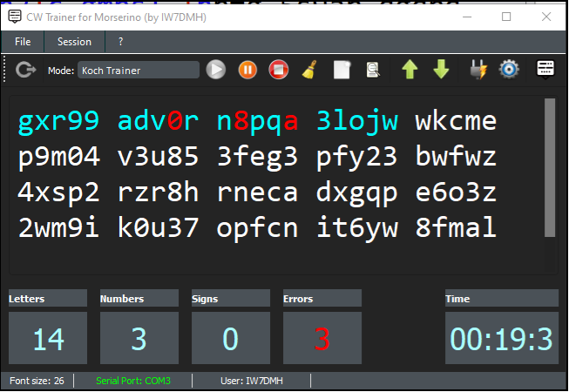Pause the session with the orange pause button
Image resolution: width=569 pixels, height=392 pixels.
[247, 70]
